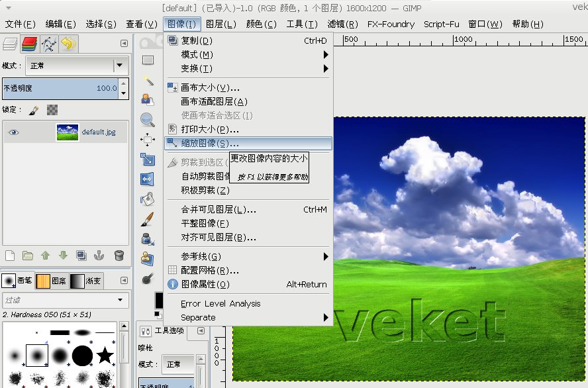
Task: Choose 画布大小 Canvas Size menu item
Action: click(x=248, y=87)
